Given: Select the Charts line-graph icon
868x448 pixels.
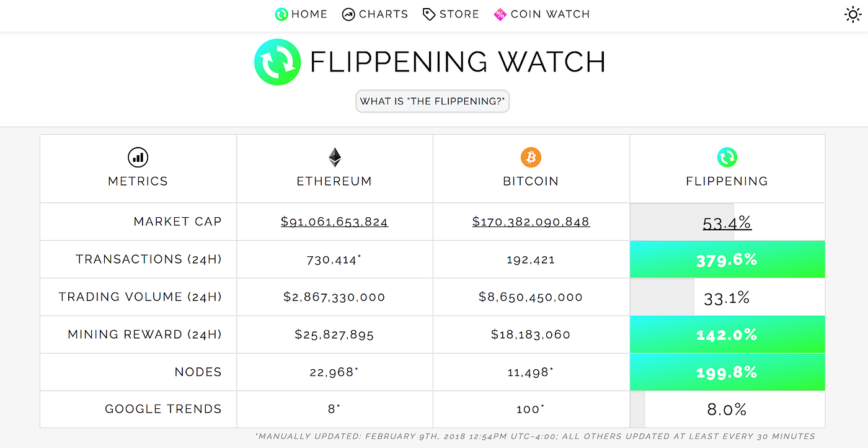Looking at the screenshot, I should pyautogui.click(x=349, y=14).
